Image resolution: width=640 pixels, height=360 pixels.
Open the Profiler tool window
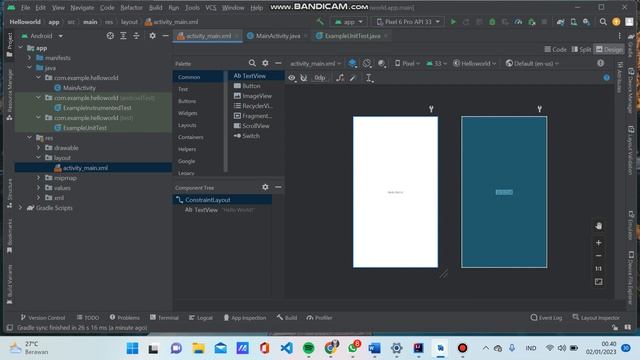[319, 318]
